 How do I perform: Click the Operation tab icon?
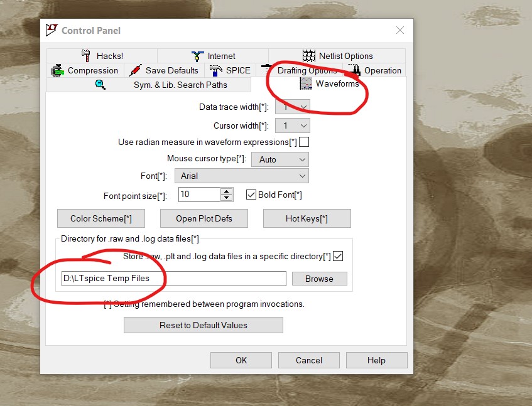point(355,70)
